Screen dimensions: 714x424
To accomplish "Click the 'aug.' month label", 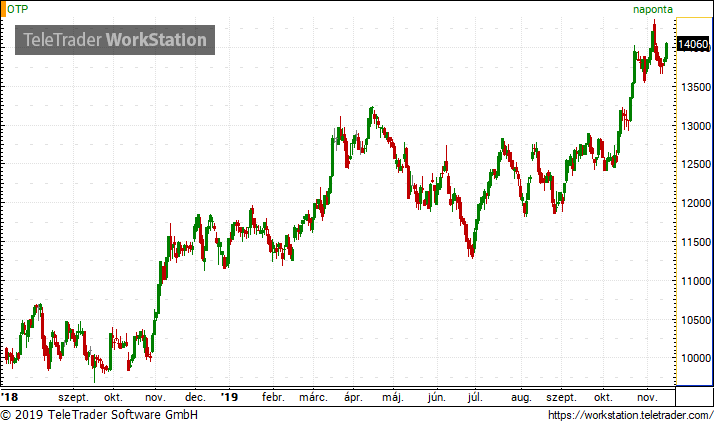I will click(521, 398).
